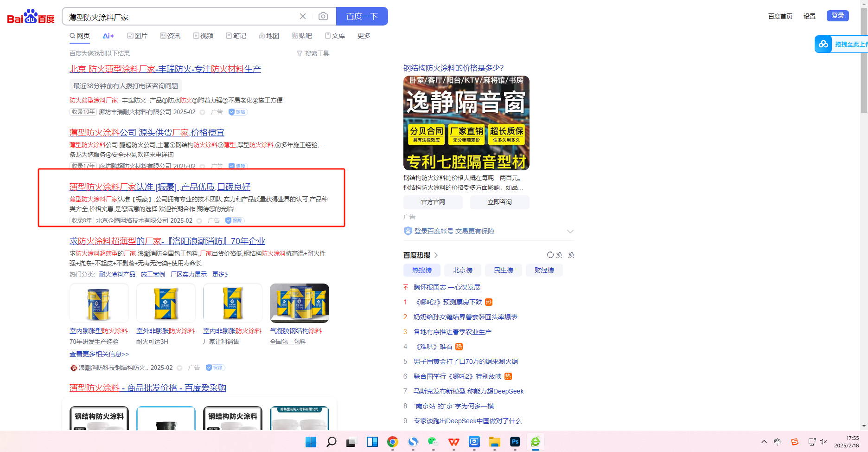Open the AI+ search tab
This screenshot has width=868, height=452.
coord(108,36)
